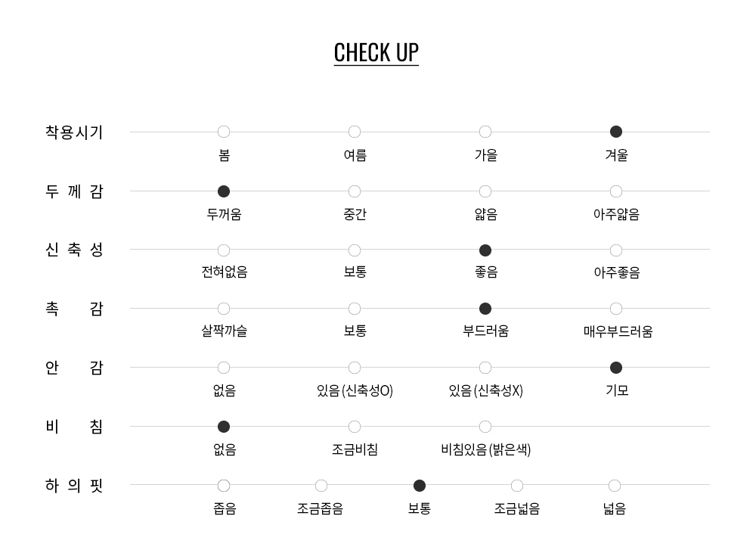This screenshot has width=756, height=553.
Task: Select 중간 circle for 두께감
Action: [355, 191]
